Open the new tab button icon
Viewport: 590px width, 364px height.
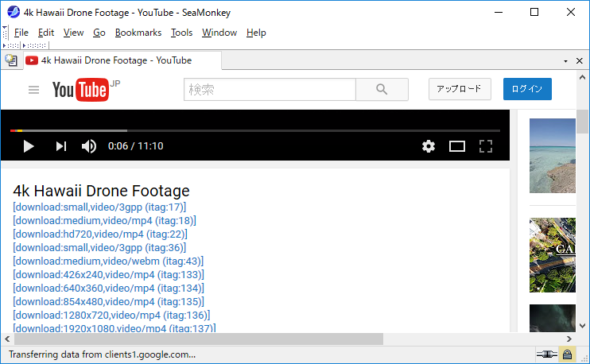pyautogui.click(x=11, y=60)
